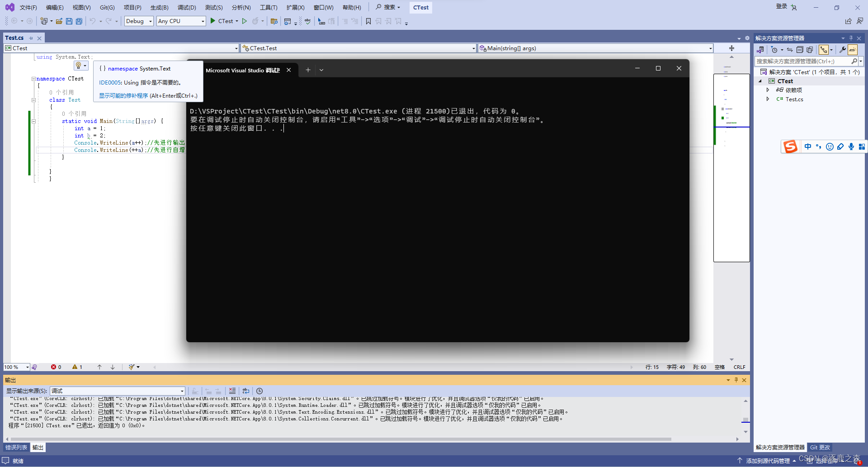The height and width of the screenshot is (467, 868).
Task: Click the spell checker abc icon
Action: pyautogui.click(x=308, y=21)
